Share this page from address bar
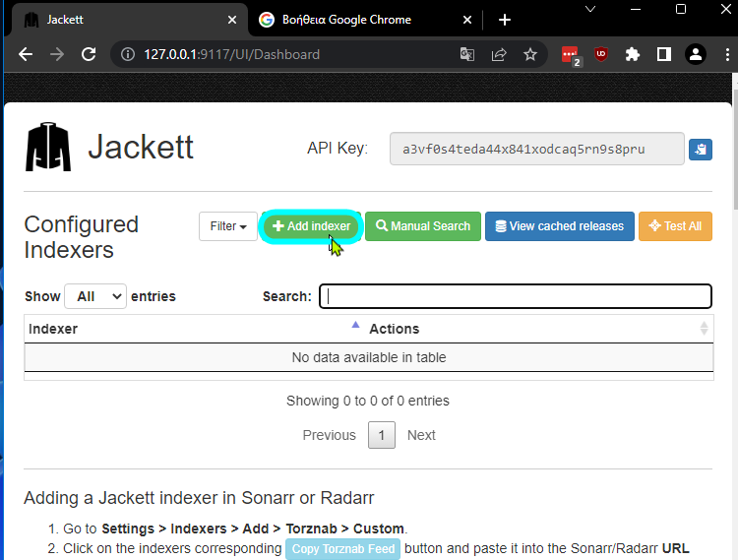738x560 pixels. coord(499,54)
